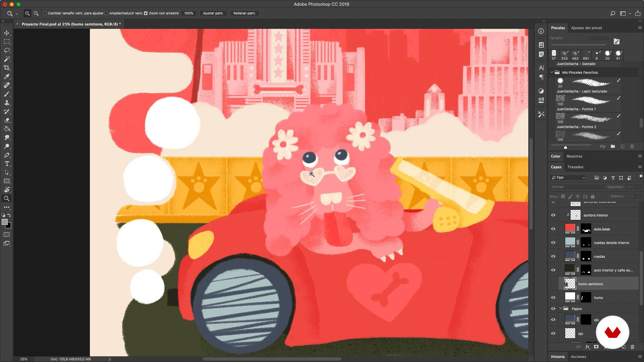644x362 pixels.
Task: Choose Zoom In mode in options bar
Action: click(28, 13)
